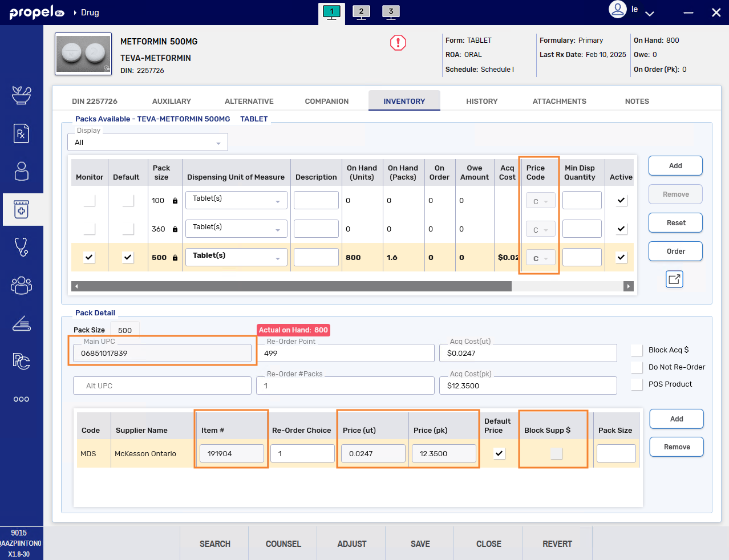The width and height of the screenshot is (729, 560).
Task: Open Price Code dropdown for pack 360
Action: coord(540,229)
